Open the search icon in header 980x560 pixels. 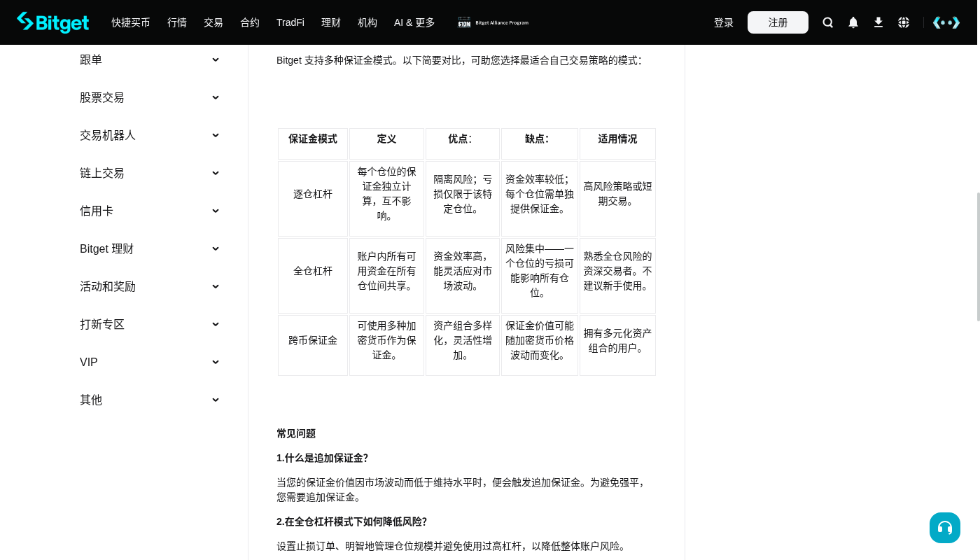[828, 22]
